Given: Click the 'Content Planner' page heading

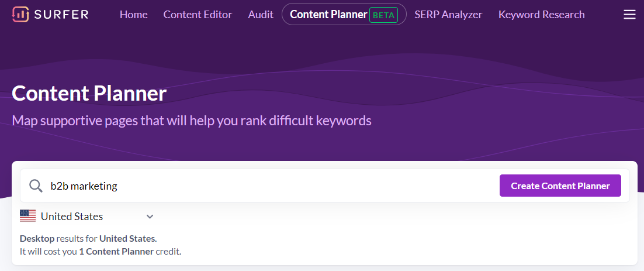Looking at the screenshot, I should pyautogui.click(x=89, y=93).
